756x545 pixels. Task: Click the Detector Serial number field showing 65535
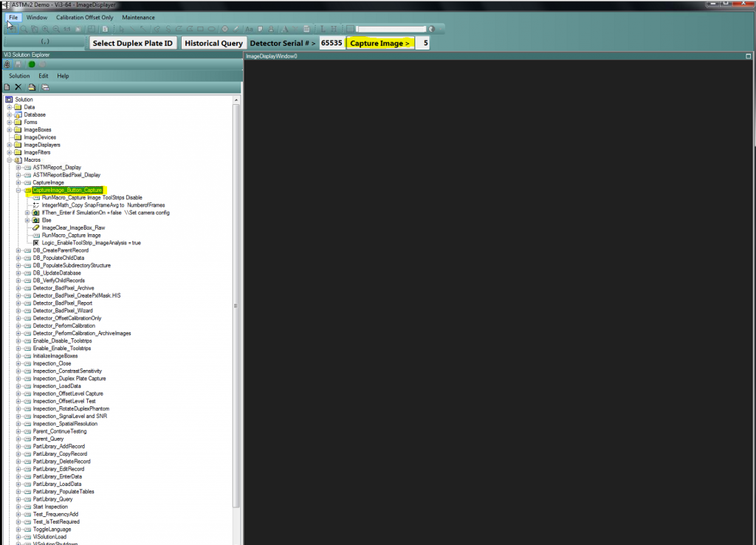tap(331, 44)
